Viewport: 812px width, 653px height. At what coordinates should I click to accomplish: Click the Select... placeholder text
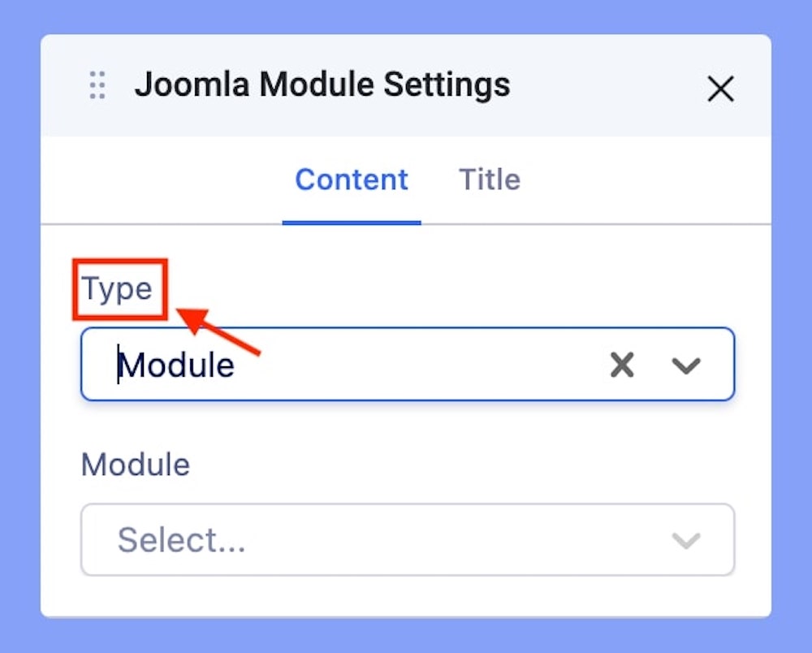(182, 540)
